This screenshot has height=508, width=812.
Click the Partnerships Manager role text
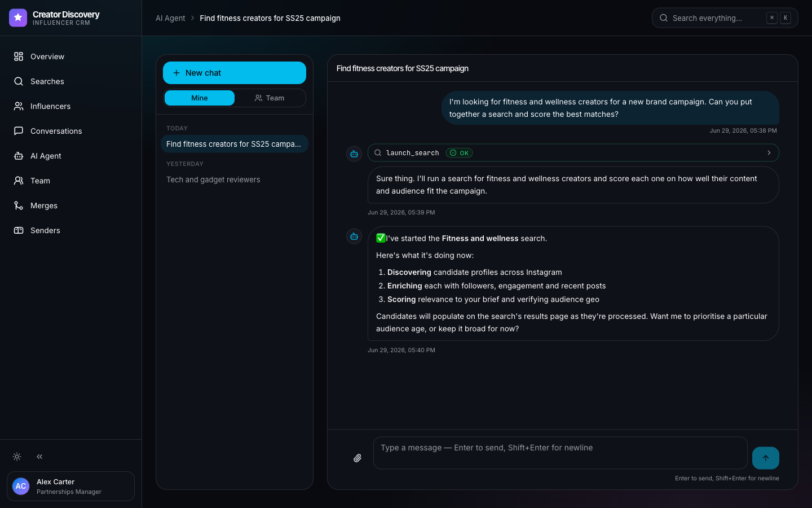pyautogui.click(x=69, y=492)
